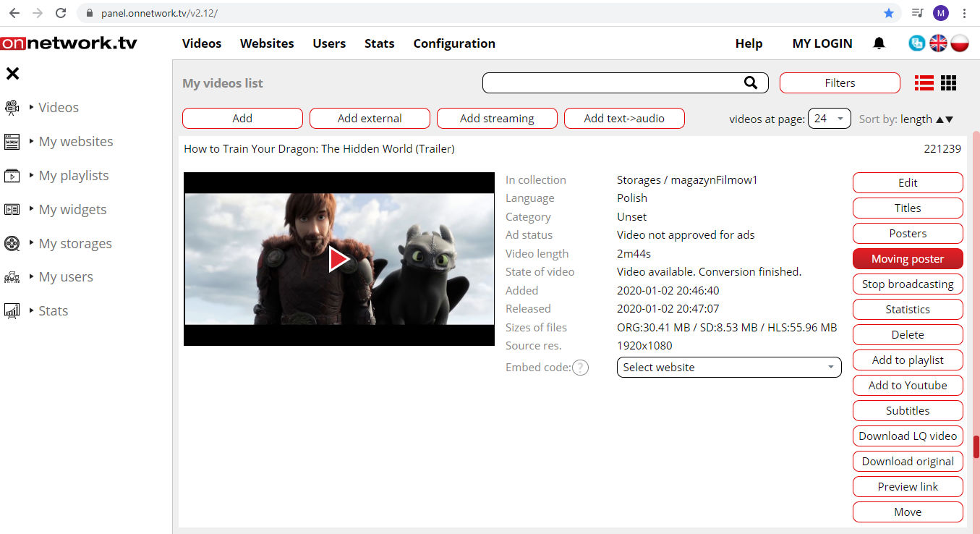Click the Stats chart icon in sidebar

[12, 311]
